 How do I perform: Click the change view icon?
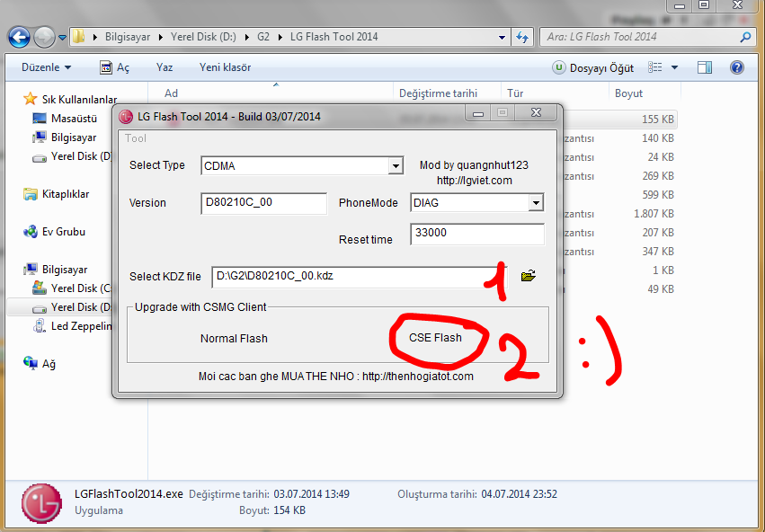[654, 67]
